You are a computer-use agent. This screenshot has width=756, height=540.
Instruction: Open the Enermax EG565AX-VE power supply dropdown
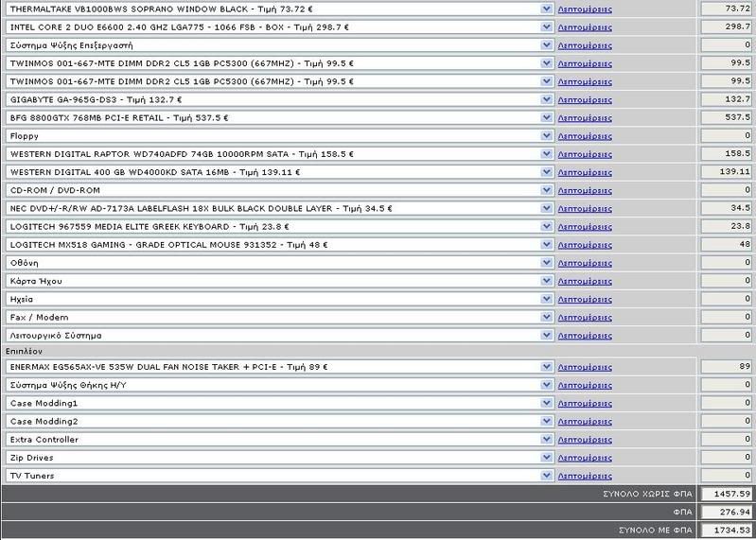(279, 367)
